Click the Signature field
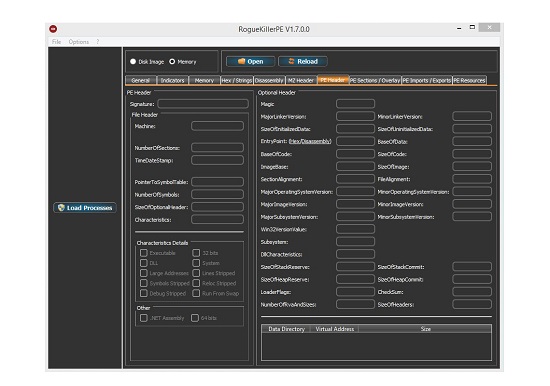 click(203, 104)
